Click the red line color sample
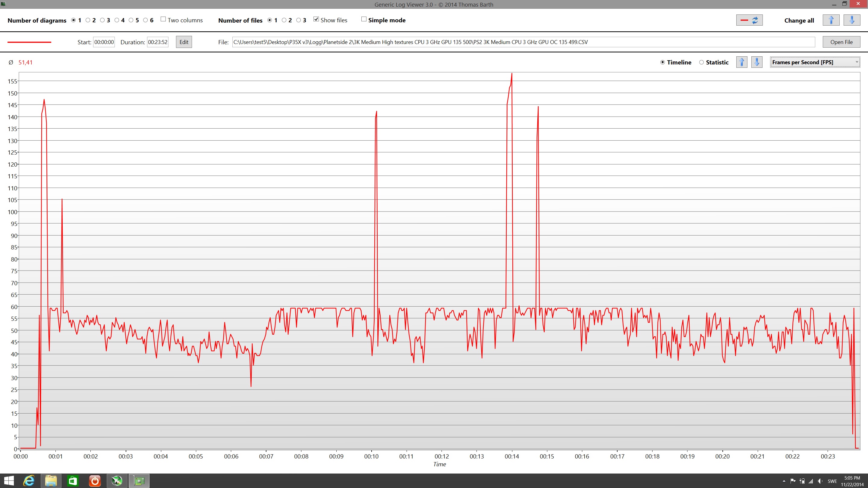 29,42
